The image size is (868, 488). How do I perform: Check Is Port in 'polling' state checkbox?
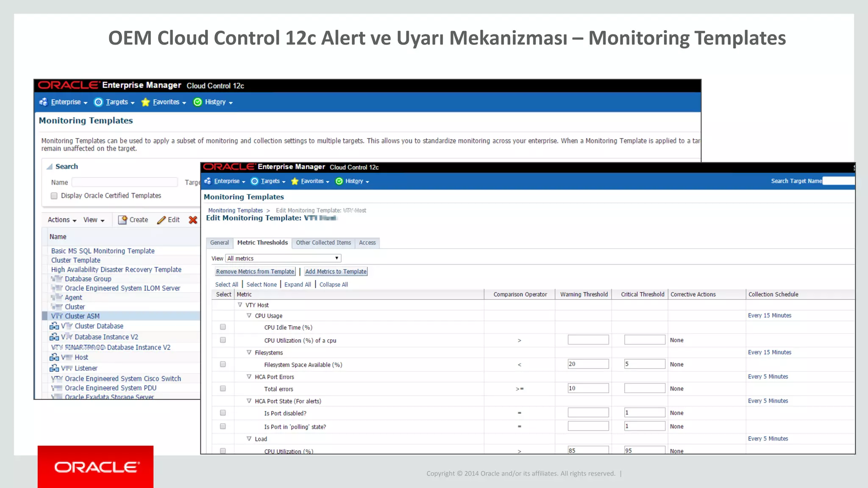pos(223,427)
